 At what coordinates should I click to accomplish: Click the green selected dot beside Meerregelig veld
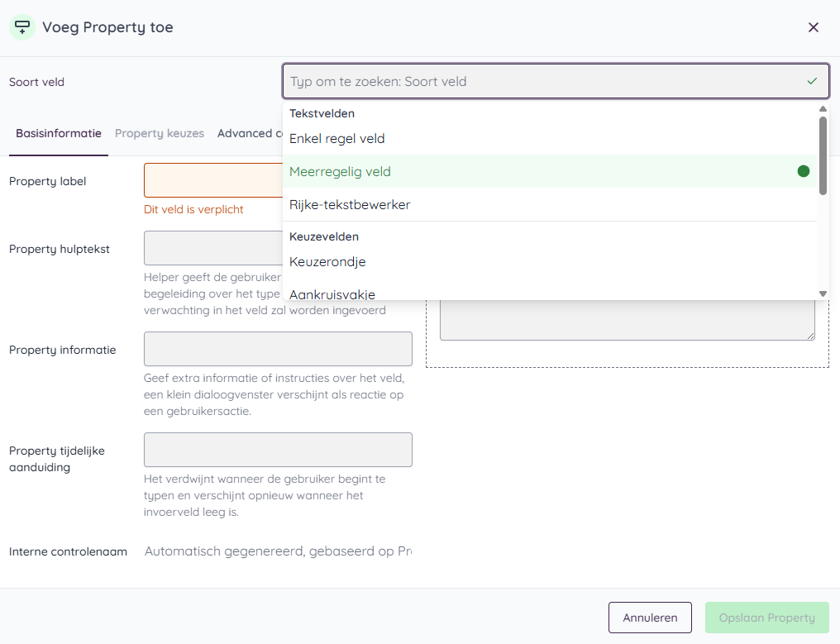point(803,172)
